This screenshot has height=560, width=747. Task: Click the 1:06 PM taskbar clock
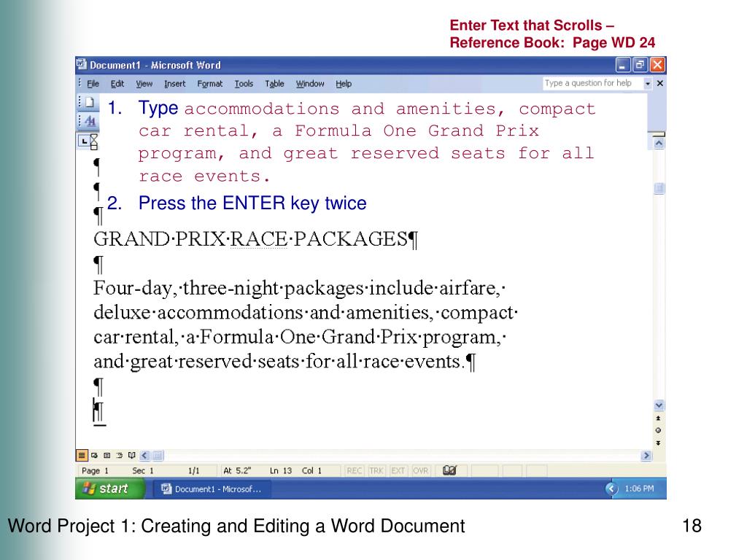coord(639,489)
